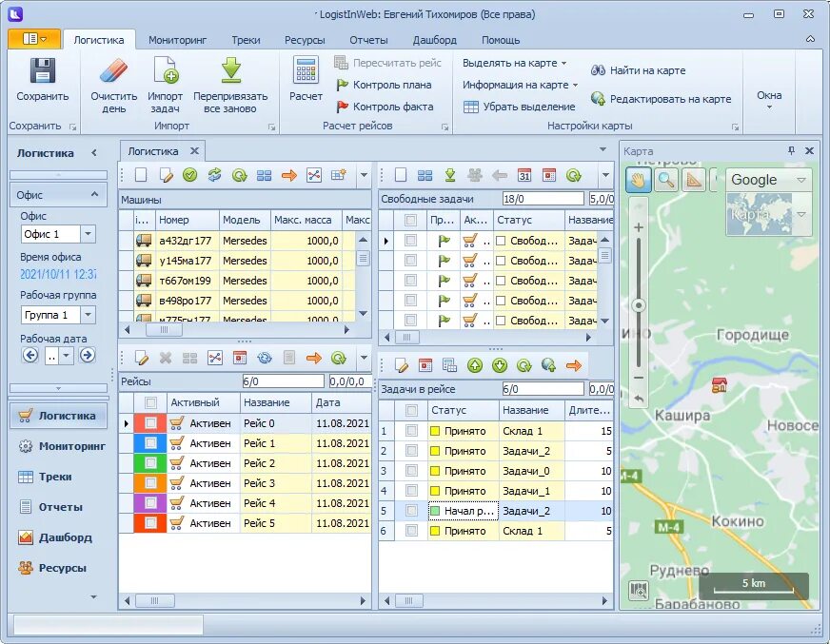Collapse the Логистика side panel
830x644 pixels.
click(94, 153)
